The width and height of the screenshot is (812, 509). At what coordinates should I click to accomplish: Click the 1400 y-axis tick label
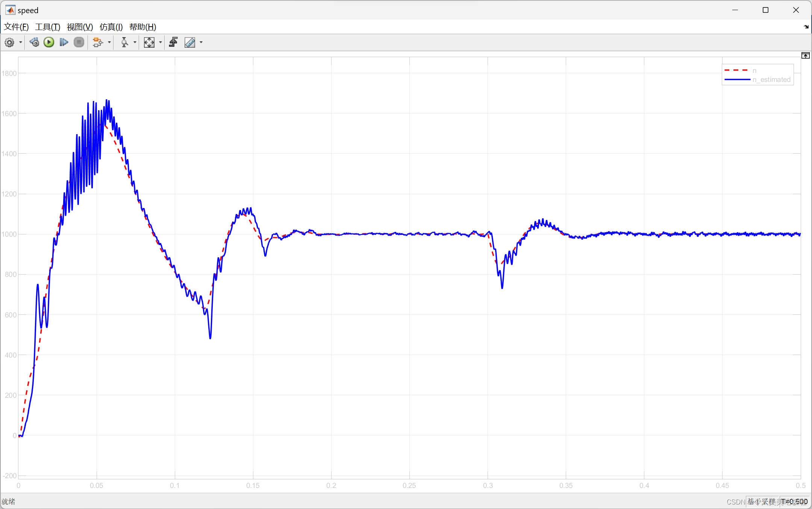pyautogui.click(x=9, y=154)
